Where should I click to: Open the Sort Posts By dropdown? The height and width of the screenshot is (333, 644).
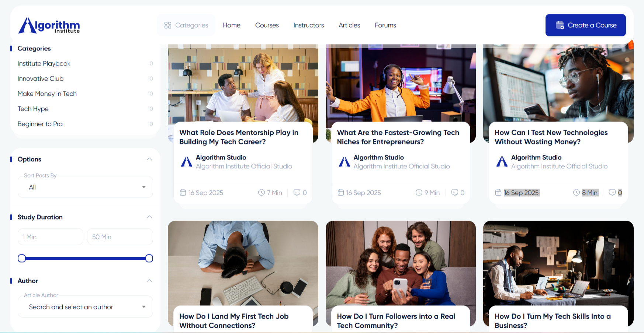[x=85, y=187]
